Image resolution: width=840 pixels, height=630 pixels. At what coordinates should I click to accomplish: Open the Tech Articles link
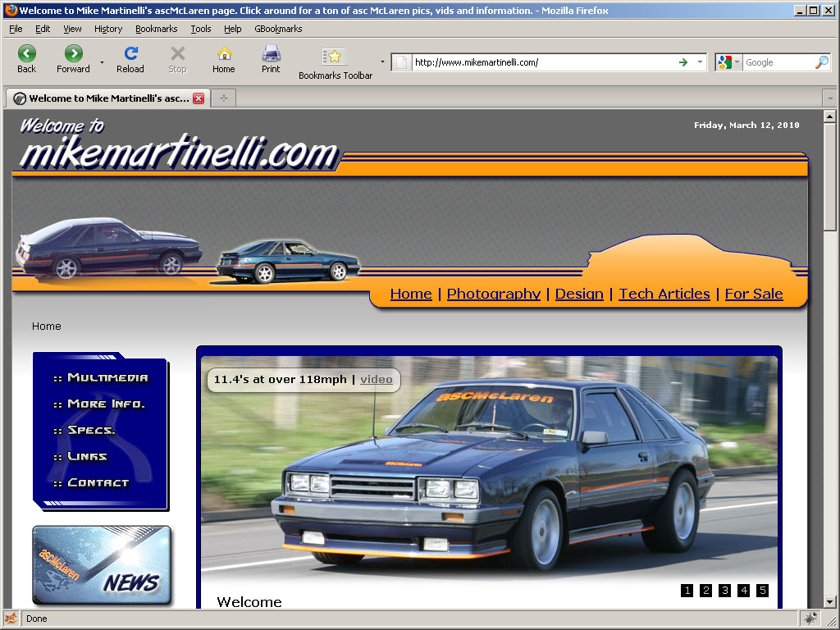664,294
